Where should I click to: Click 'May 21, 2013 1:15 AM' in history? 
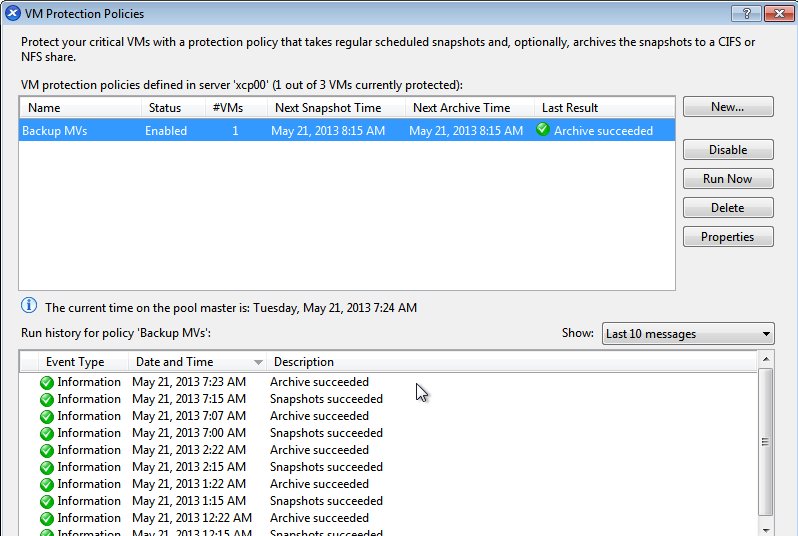(x=189, y=501)
